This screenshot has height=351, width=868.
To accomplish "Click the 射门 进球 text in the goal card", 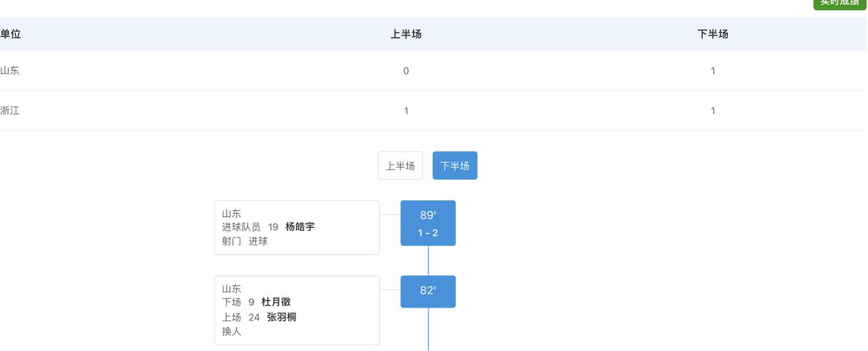I will tap(245, 241).
